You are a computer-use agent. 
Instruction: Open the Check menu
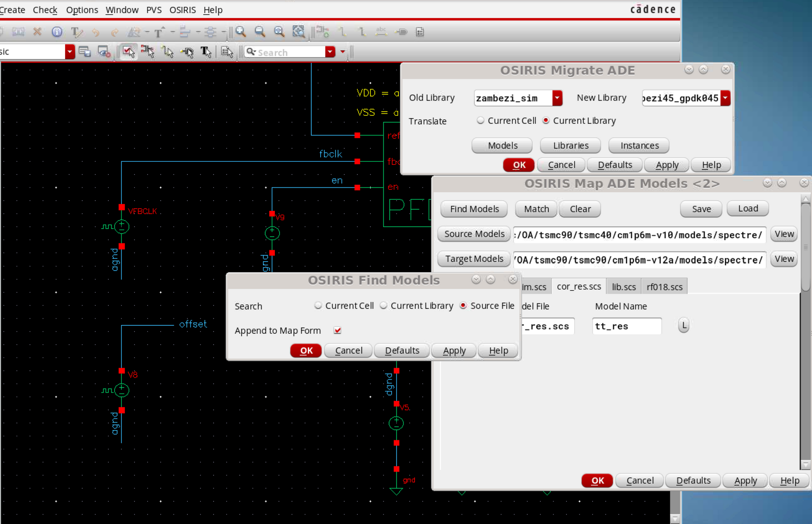click(x=45, y=10)
